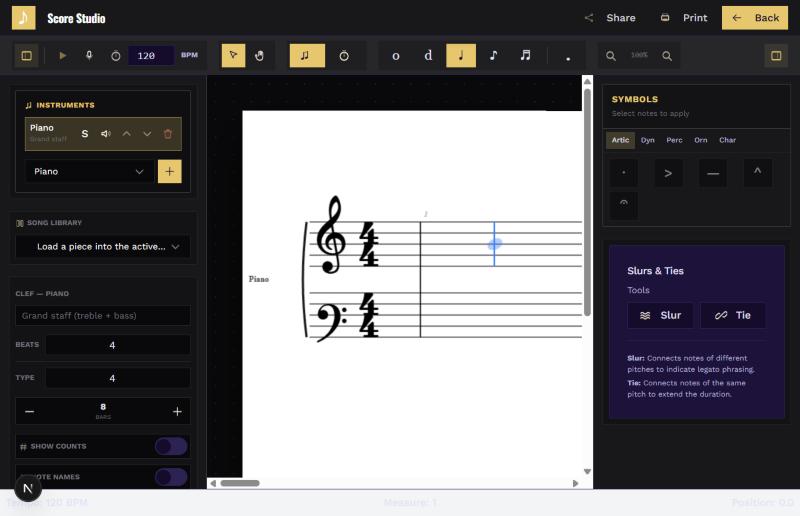Apply the tenuto dash articulation

(713, 173)
